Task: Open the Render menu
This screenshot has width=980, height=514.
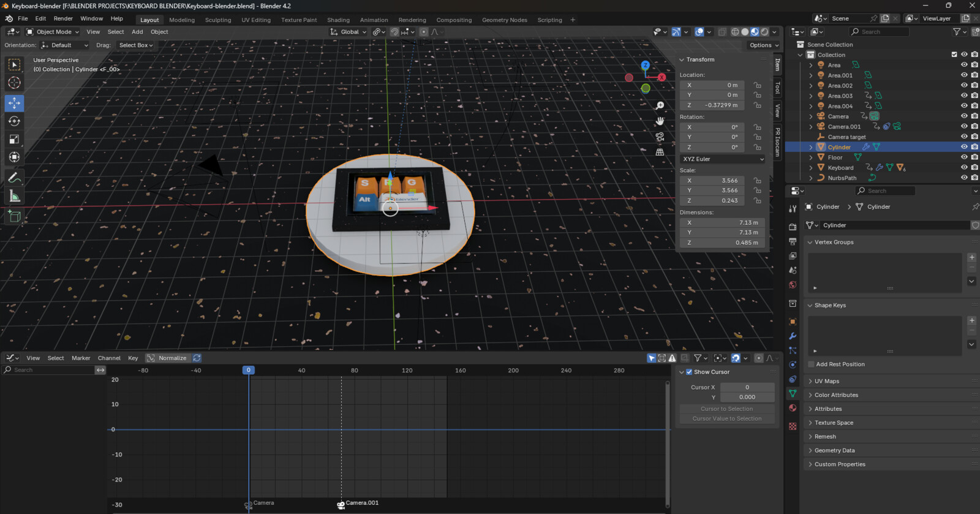Action: pyautogui.click(x=63, y=18)
